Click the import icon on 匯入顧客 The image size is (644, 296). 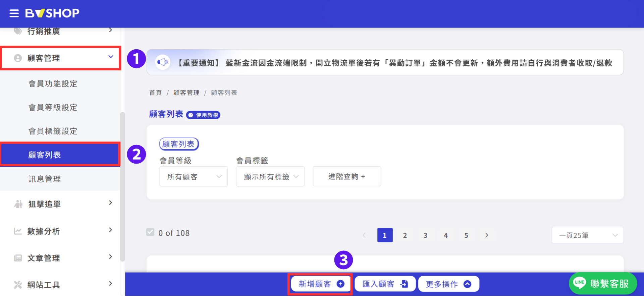coord(404,284)
